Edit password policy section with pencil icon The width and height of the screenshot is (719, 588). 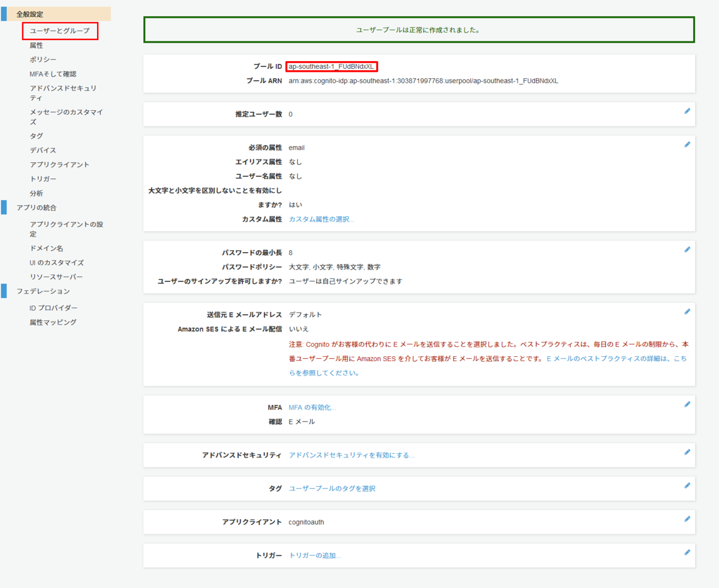687,249
